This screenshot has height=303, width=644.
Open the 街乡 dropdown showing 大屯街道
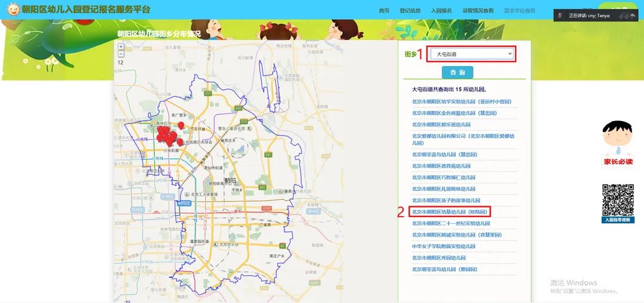pos(472,54)
